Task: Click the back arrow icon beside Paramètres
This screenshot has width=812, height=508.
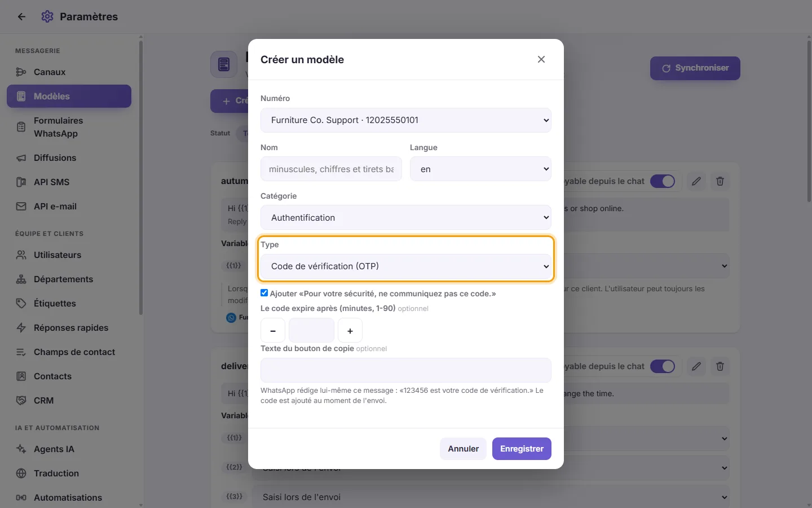Action: point(21,17)
